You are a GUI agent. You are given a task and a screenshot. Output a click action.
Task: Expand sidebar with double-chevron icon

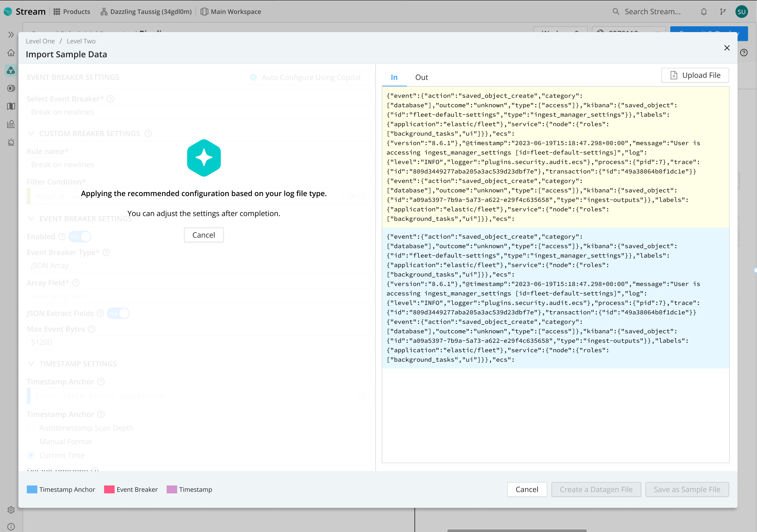pyautogui.click(x=11, y=35)
